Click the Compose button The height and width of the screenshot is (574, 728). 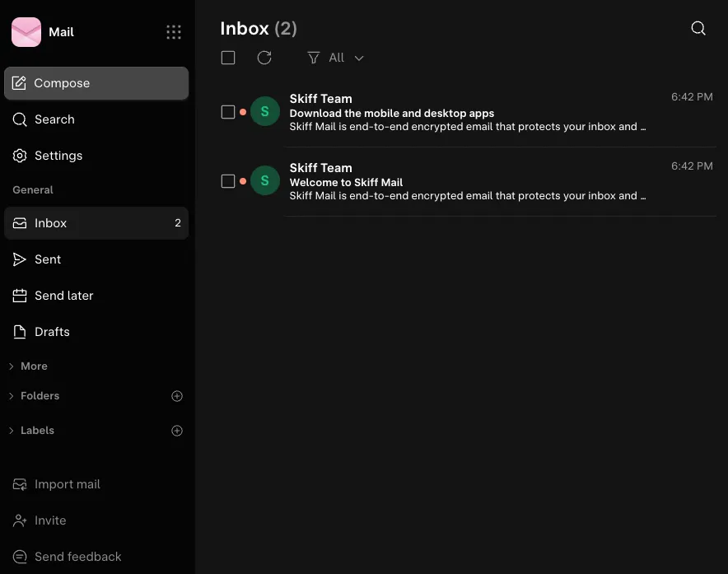point(96,83)
